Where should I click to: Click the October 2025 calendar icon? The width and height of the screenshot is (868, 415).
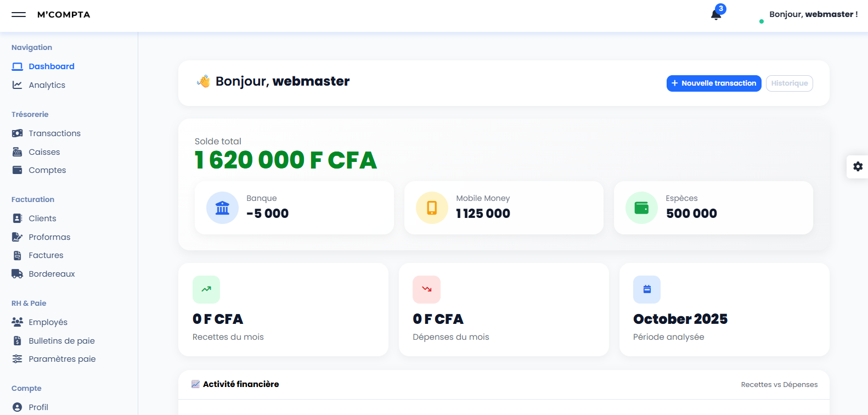tap(647, 289)
